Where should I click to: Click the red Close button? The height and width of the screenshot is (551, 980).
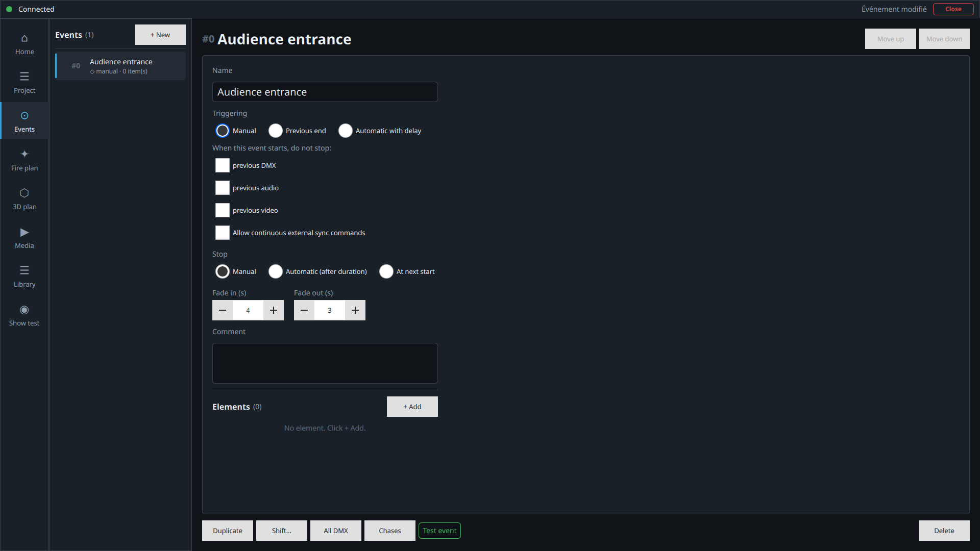tap(953, 9)
